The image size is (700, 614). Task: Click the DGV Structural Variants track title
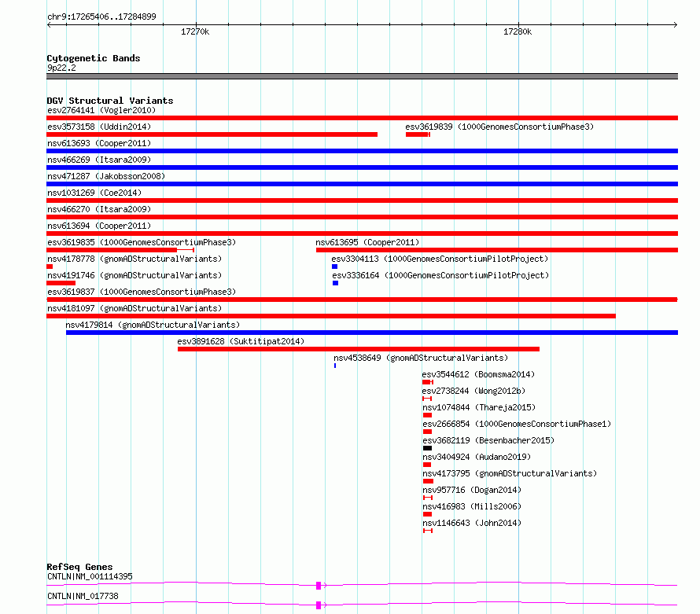click(110, 101)
